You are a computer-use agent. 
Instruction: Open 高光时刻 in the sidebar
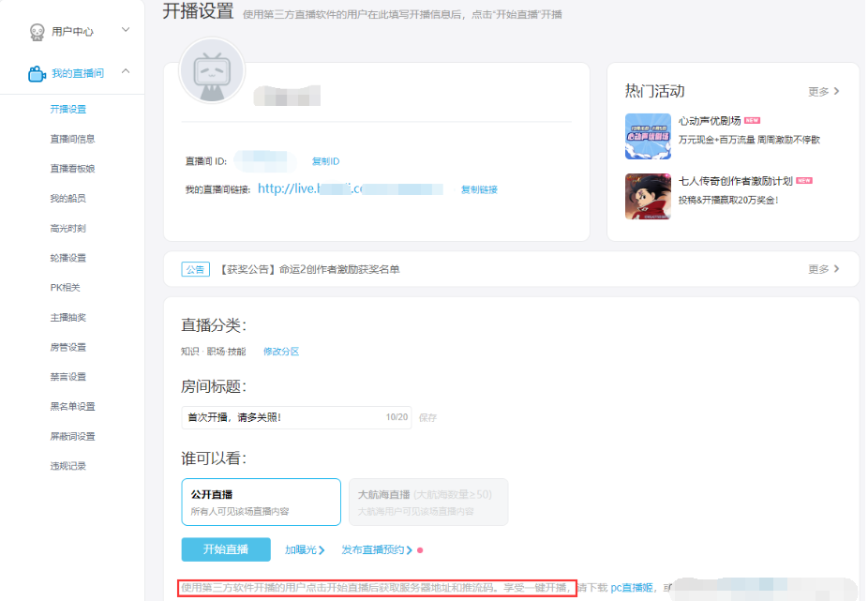click(68, 228)
